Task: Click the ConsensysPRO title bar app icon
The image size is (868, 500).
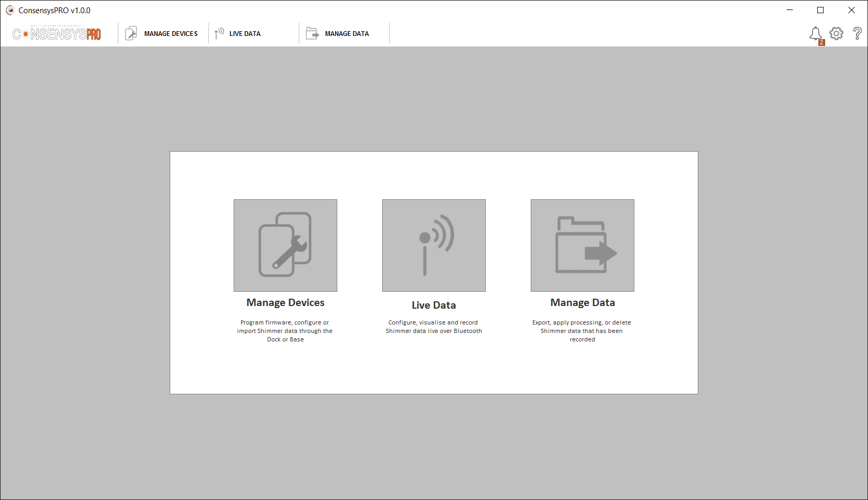Action: 10,10
